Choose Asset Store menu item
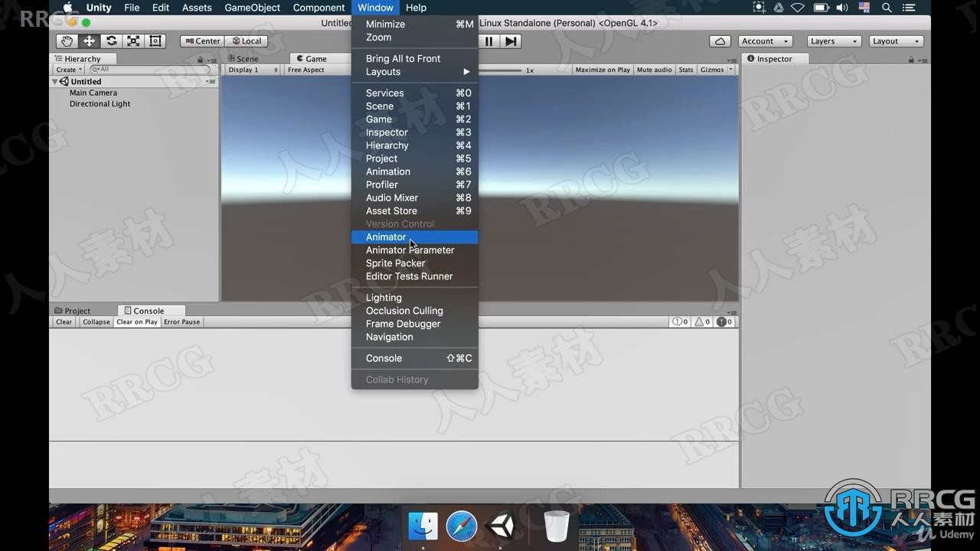 click(x=414, y=211)
